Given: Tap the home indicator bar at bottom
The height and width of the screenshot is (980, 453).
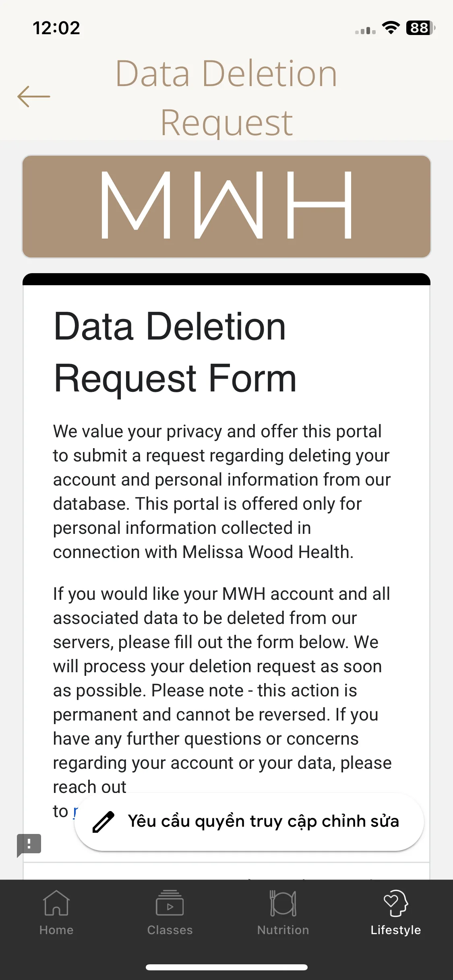Looking at the screenshot, I should tap(226, 967).
